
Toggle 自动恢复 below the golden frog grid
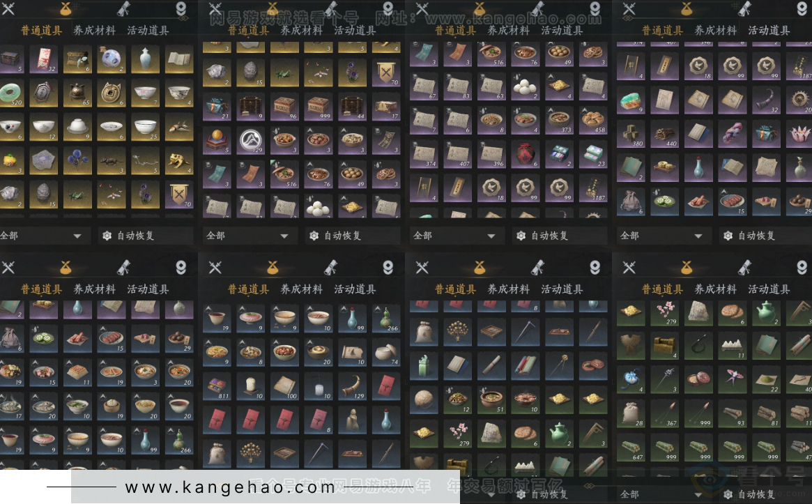(x=129, y=236)
